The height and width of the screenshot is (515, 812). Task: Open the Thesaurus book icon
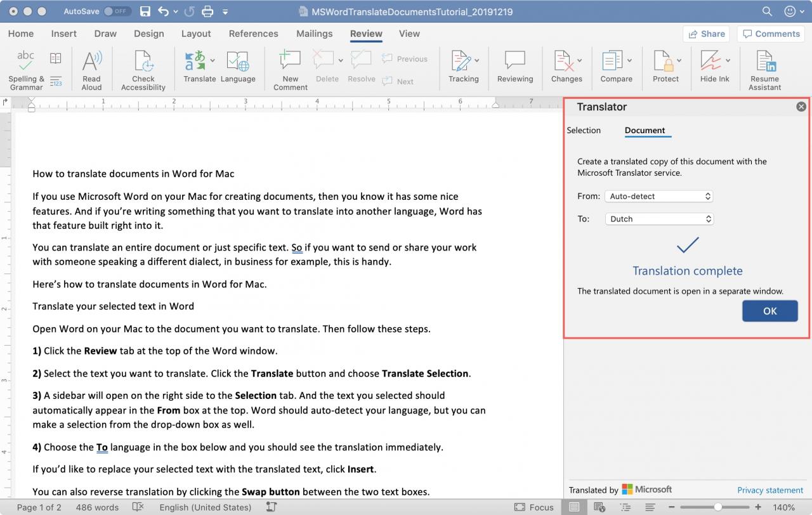[56, 58]
